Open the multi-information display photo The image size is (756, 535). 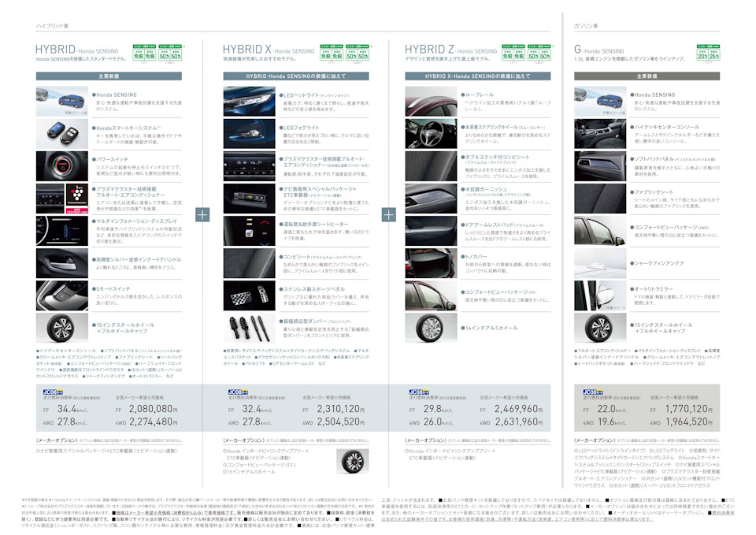coord(61,231)
